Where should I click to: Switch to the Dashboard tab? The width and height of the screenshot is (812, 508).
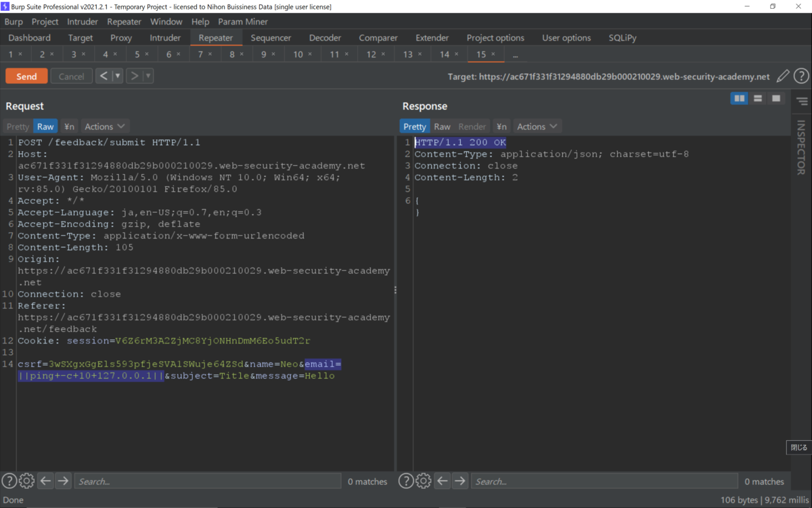(30, 38)
